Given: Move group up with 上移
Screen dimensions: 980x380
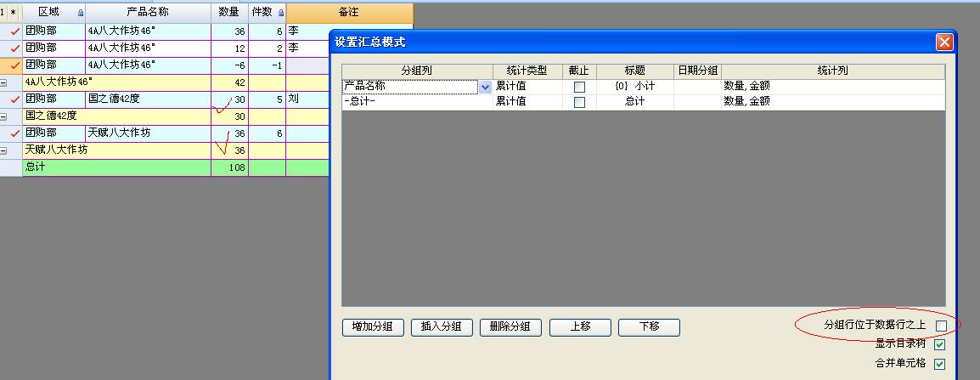Looking at the screenshot, I should 580,327.
